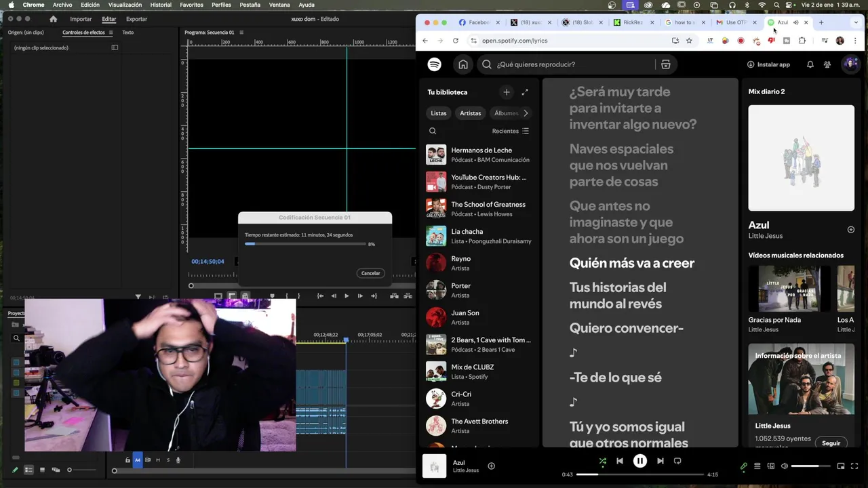This screenshot has height=488, width=868.
Task: Click the library search magnifier icon
Action: [433, 131]
